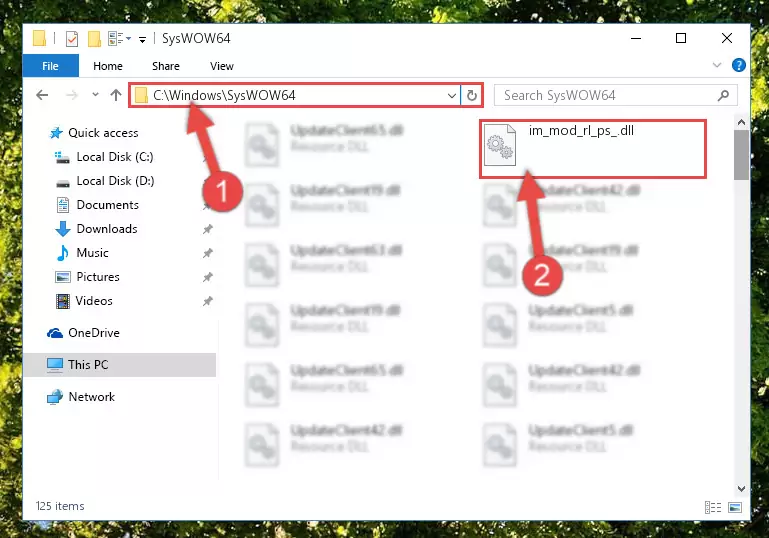Open Music in the navigation pane

92,253
